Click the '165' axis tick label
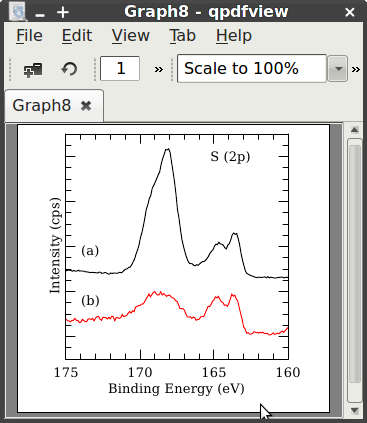The height and width of the screenshot is (423, 367). tap(214, 372)
